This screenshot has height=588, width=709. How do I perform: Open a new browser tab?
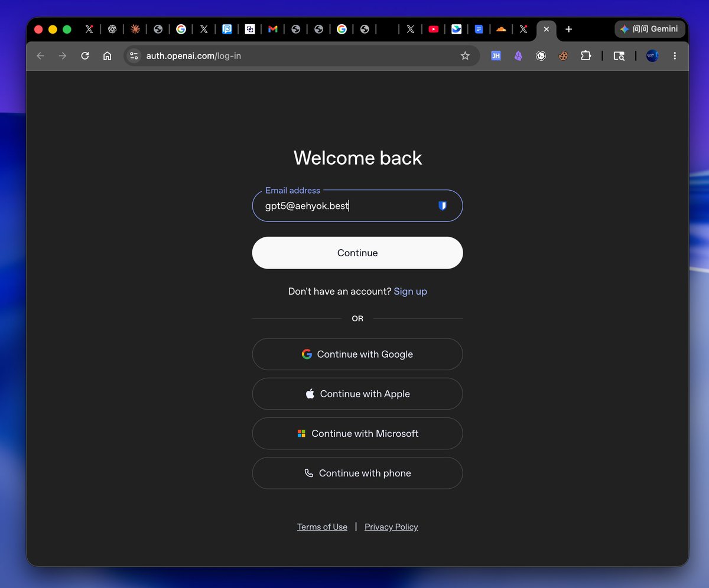pyautogui.click(x=568, y=29)
